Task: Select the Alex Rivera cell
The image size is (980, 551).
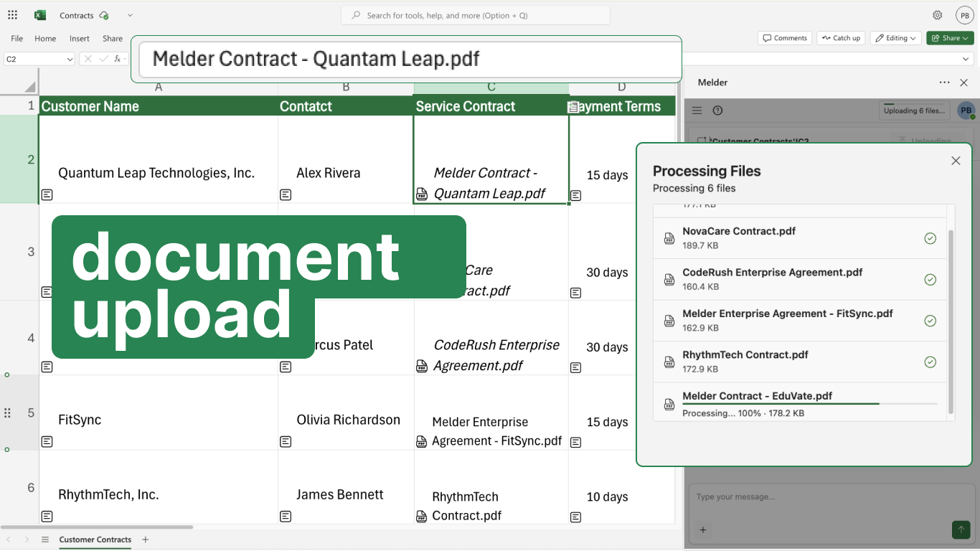Action: (346, 159)
